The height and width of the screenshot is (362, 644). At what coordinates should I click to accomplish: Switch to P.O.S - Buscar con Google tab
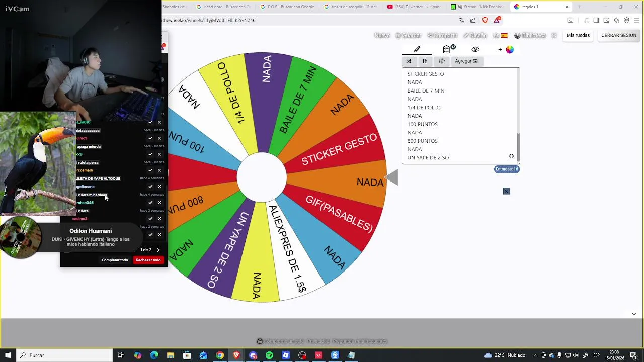[287, 7]
